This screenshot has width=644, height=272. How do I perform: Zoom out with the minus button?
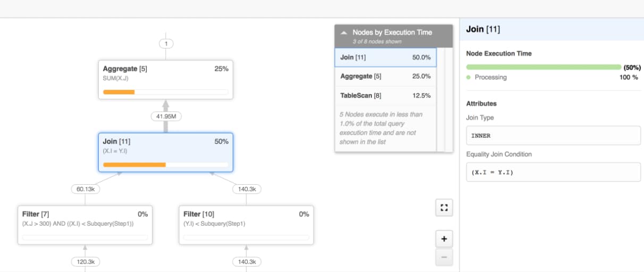tap(444, 258)
